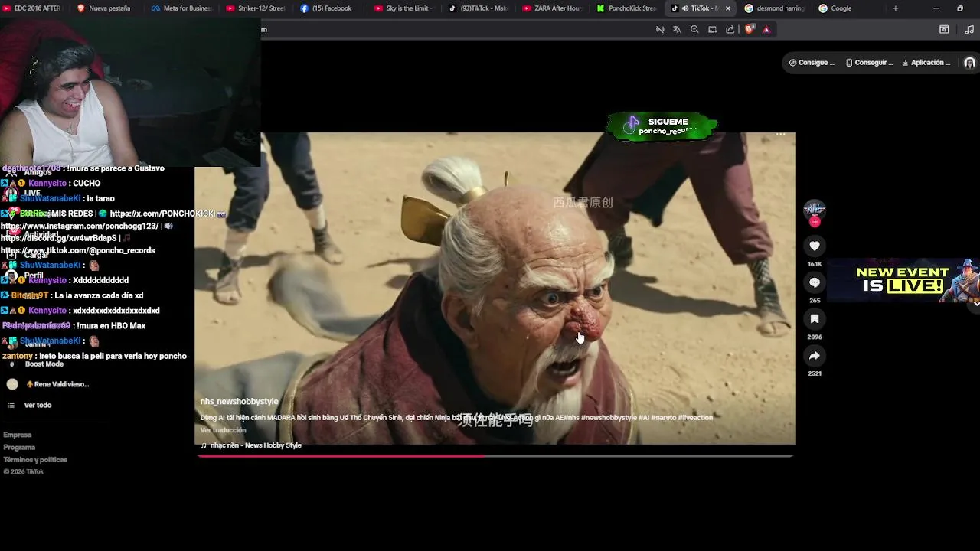Screen dimensions: 980x551
Task: Click the Brave Shields lion icon
Action: (750, 29)
